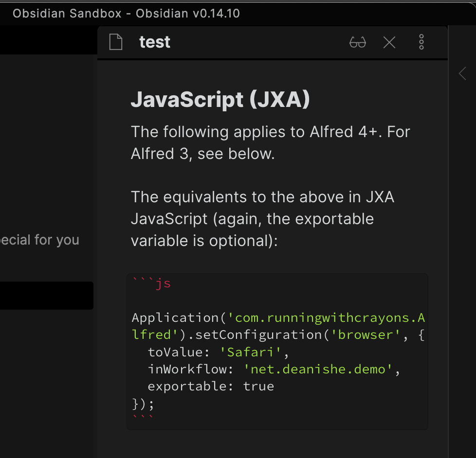
Task: Click the opening ```js code fence
Action: tap(151, 283)
